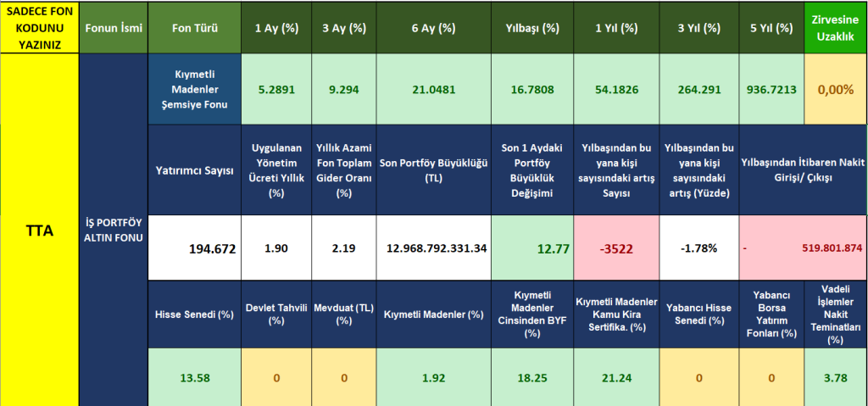This screenshot has width=868, height=406.
Task: Select the portfolio size cell 12.968.792.331.34
Action: [x=436, y=248]
